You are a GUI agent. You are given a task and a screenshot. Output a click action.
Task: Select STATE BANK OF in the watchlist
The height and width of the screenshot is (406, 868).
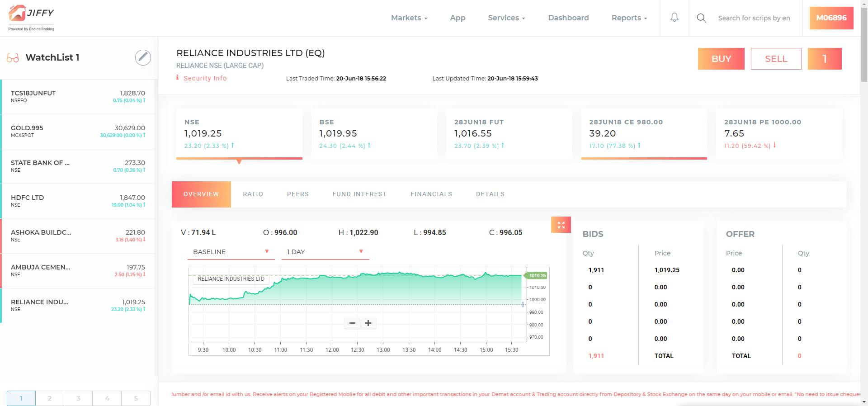click(x=78, y=166)
